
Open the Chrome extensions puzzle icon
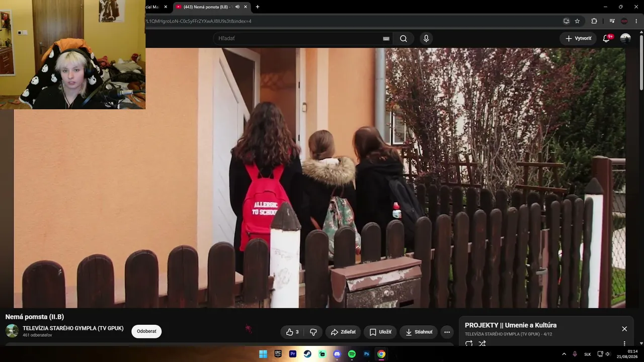coord(594,21)
